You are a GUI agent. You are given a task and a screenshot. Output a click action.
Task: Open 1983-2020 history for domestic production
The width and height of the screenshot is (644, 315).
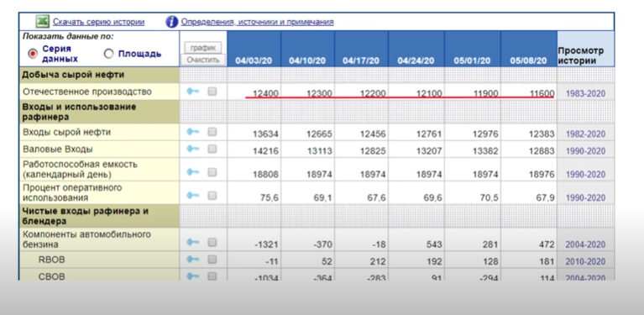pyautogui.click(x=586, y=93)
